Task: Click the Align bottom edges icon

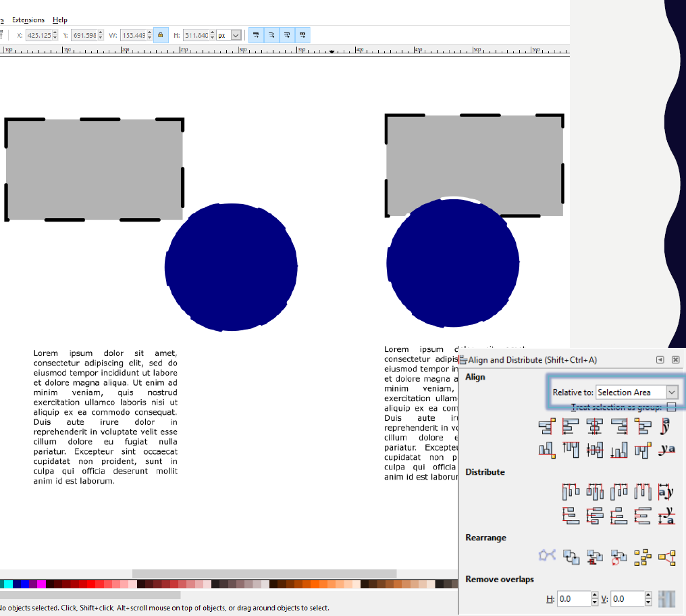Action: 618,450
